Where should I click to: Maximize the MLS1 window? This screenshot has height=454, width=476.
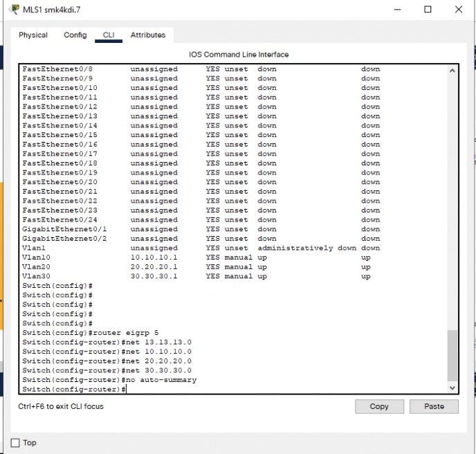pyautogui.click(x=428, y=10)
